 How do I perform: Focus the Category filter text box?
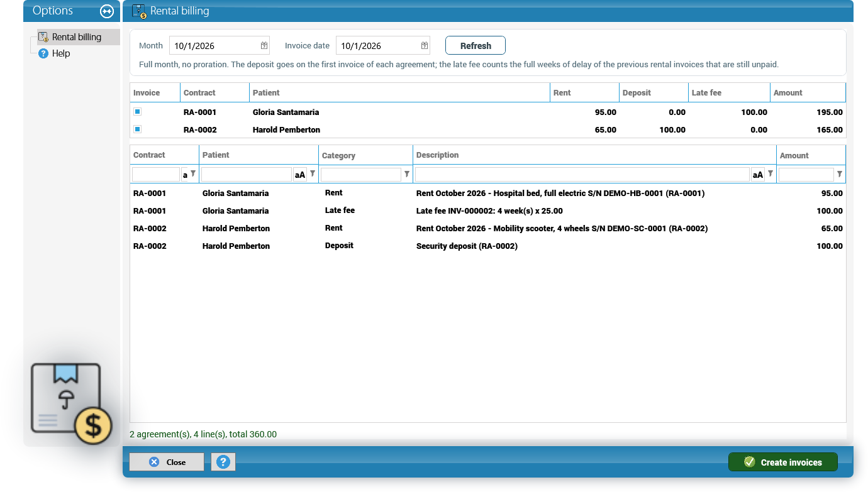[361, 175]
